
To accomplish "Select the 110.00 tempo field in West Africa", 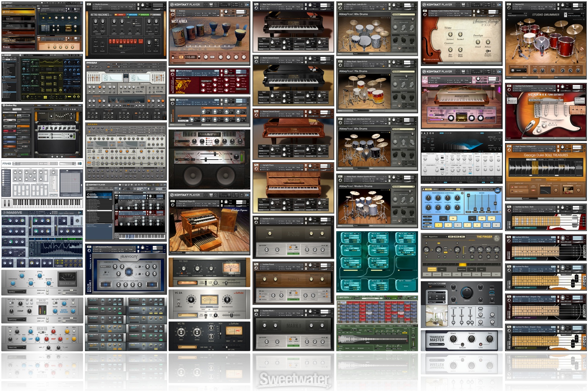I will (191, 57).
